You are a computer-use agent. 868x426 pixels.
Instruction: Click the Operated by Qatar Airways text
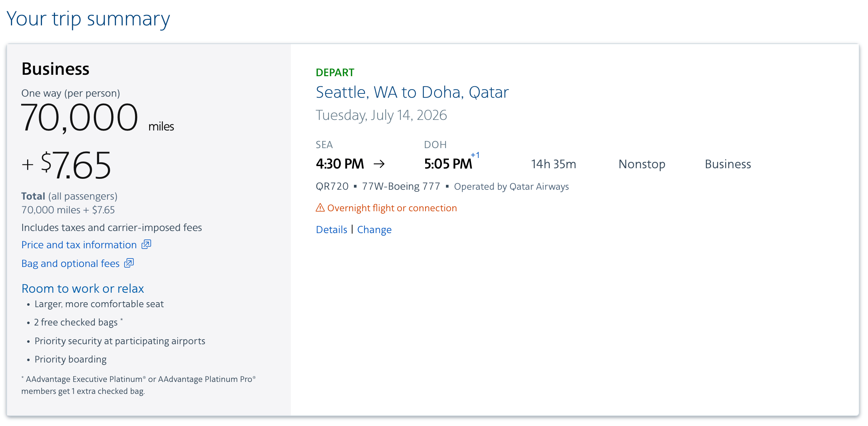click(x=511, y=187)
